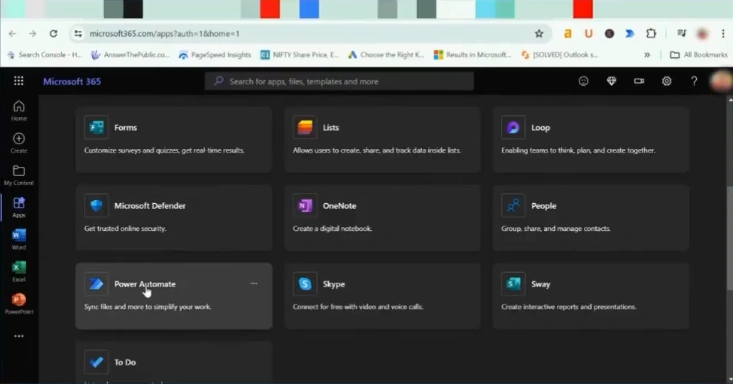This screenshot has height=384, width=733.
Task: Click the Microsoft 365 search box
Action: 339,81
